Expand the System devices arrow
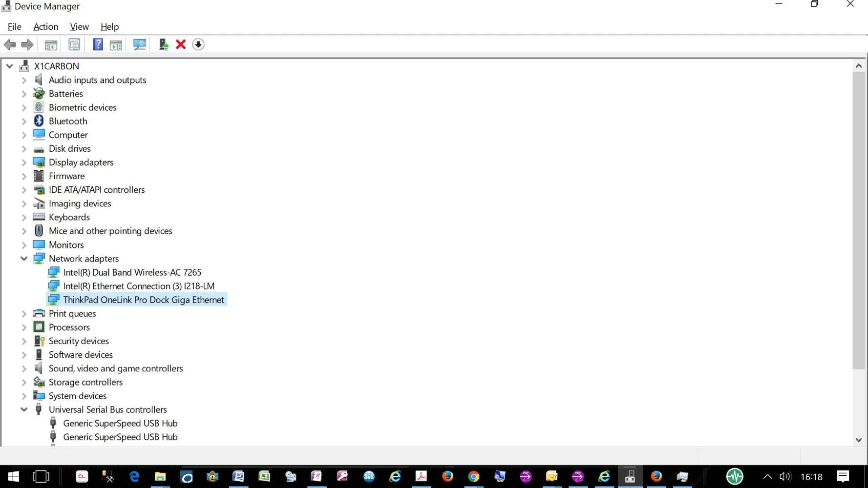This screenshot has width=868, height=488. point(24,396)
